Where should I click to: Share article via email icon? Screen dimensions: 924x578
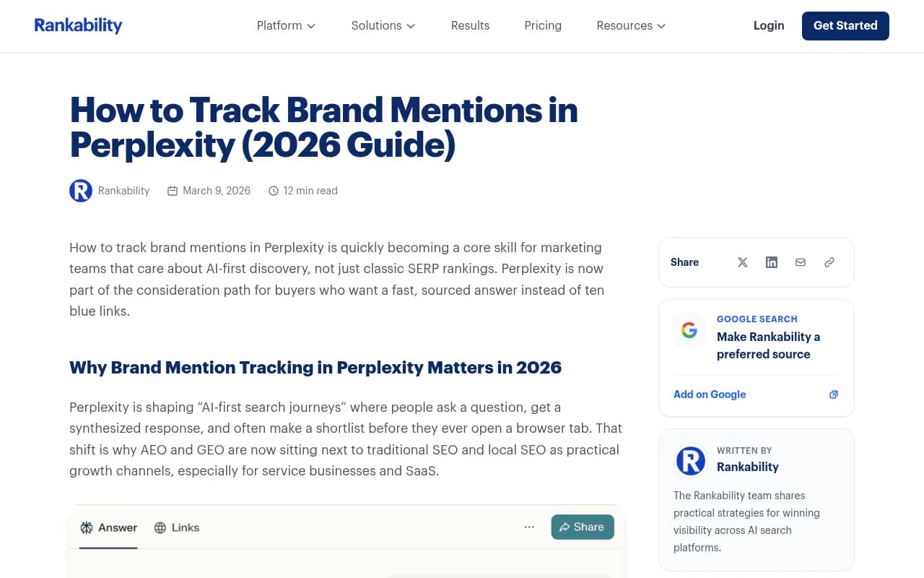(x=801, y=262)
